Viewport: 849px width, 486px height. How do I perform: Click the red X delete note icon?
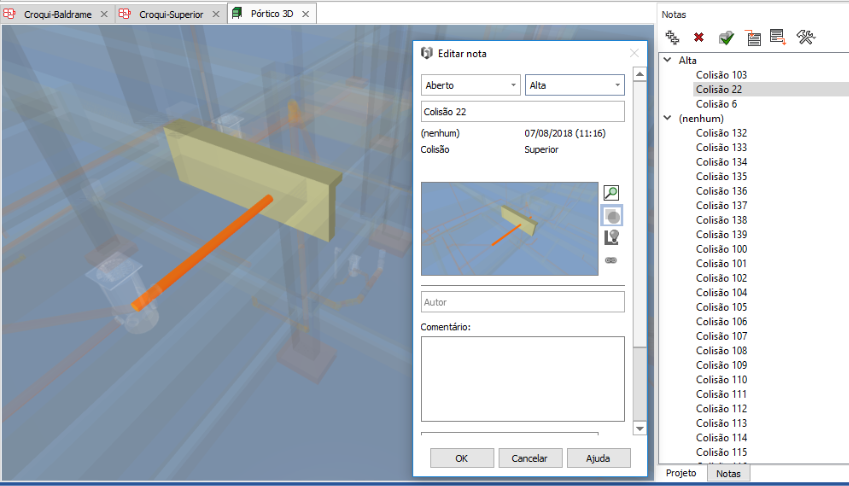[699, 38]
